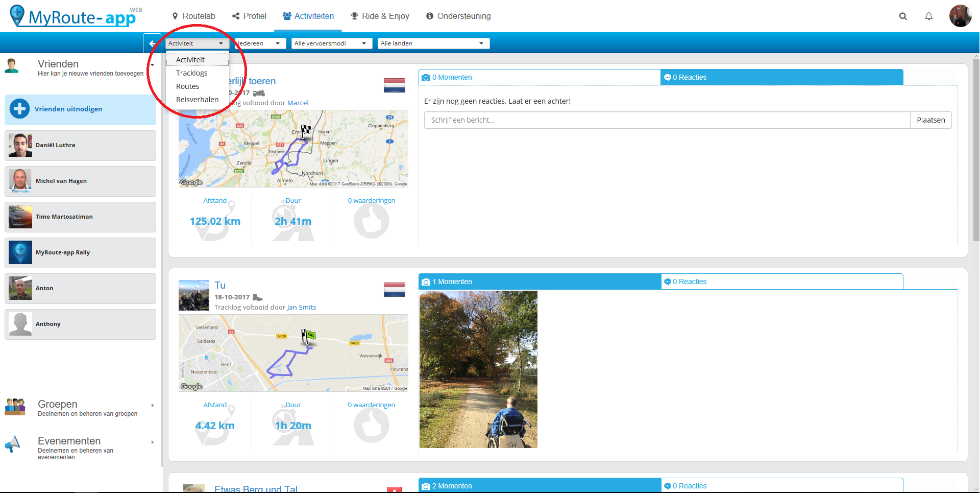Click the MyRoute-app Rally avatar icon

click(20, 252)
